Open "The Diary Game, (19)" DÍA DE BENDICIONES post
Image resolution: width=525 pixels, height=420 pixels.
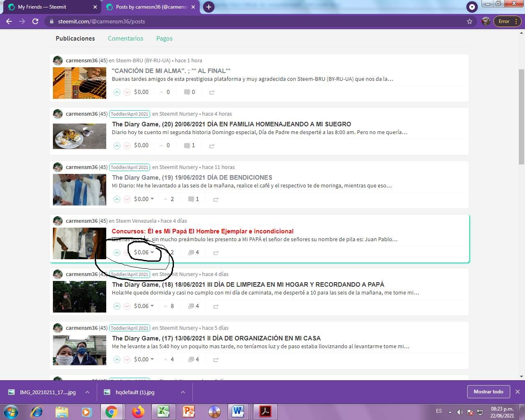pyautogui.click(x=192, y=177)
